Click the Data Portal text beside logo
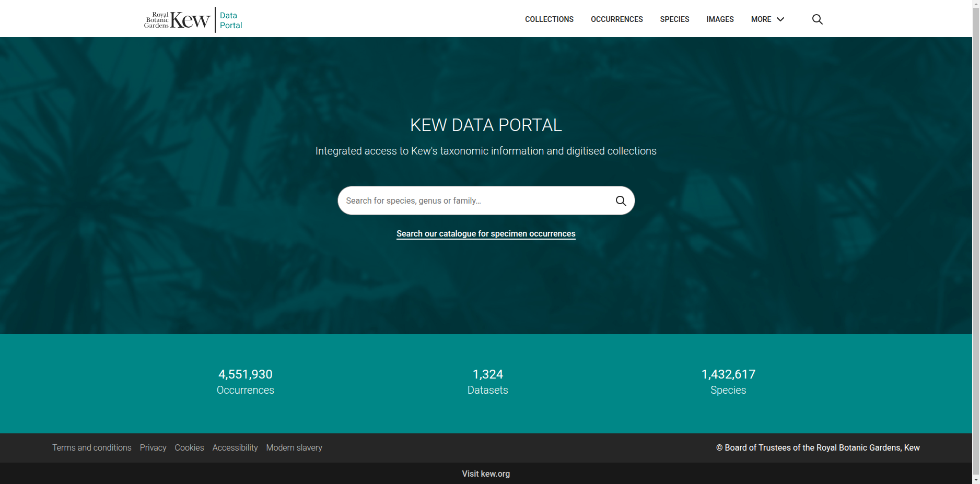The height and width of the screenshot is (484, 980). pyautogui.click(x=230, y=20)
